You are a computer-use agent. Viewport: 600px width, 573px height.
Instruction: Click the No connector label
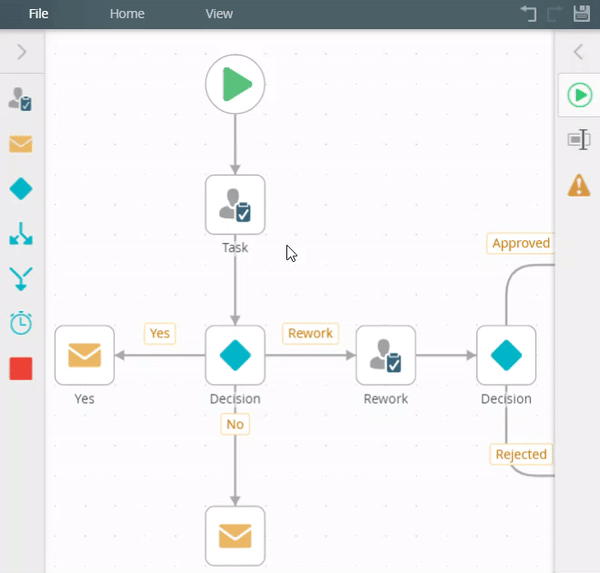[x=235, y=424]
